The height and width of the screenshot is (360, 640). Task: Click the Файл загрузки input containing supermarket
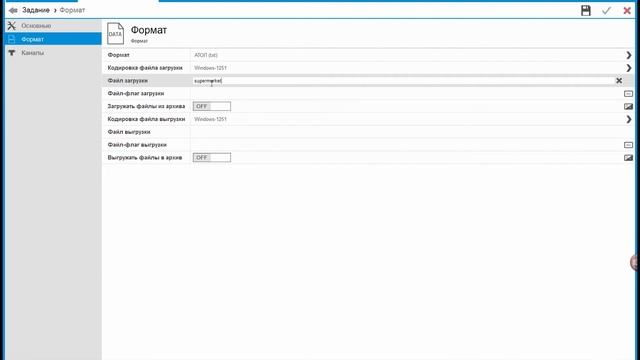point(402,81)
